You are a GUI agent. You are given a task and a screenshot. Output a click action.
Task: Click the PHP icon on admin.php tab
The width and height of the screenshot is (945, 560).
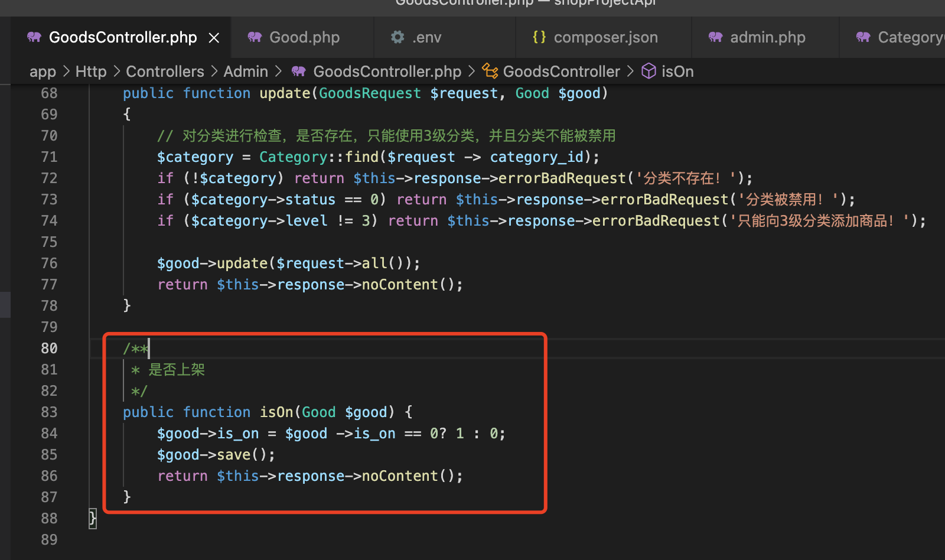[716, 37]
